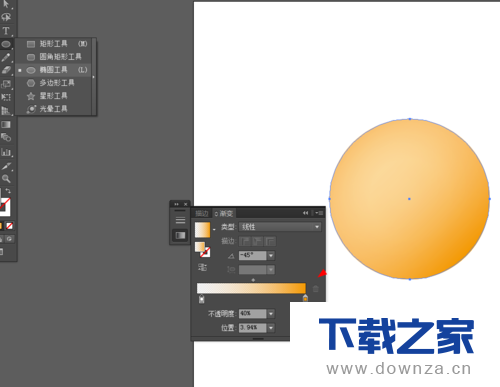The image size is (500, 387).
Task: Open the gradient presets dropdown arrow
Action: click(x=214, y=230)
